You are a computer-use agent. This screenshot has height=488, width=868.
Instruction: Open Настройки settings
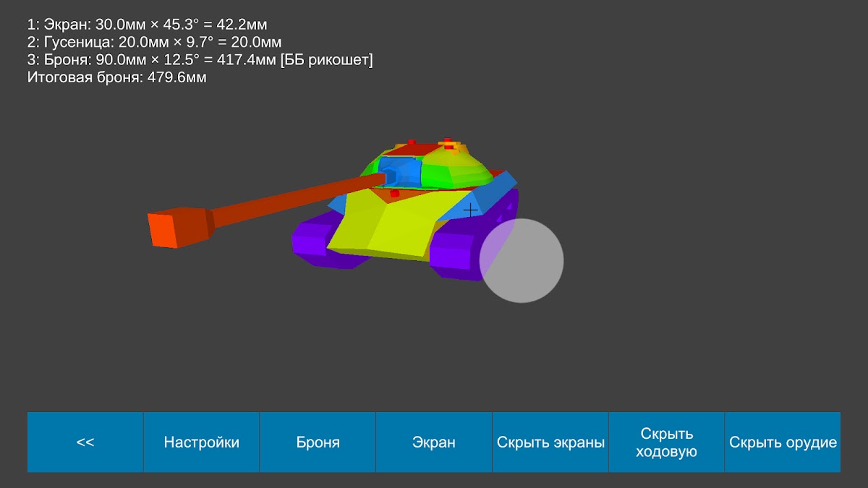pos(201,442)
